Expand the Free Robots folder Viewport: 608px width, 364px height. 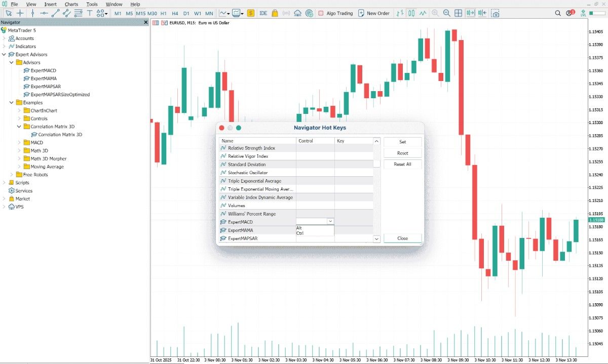pyautogui.click(x=12, y=175)
